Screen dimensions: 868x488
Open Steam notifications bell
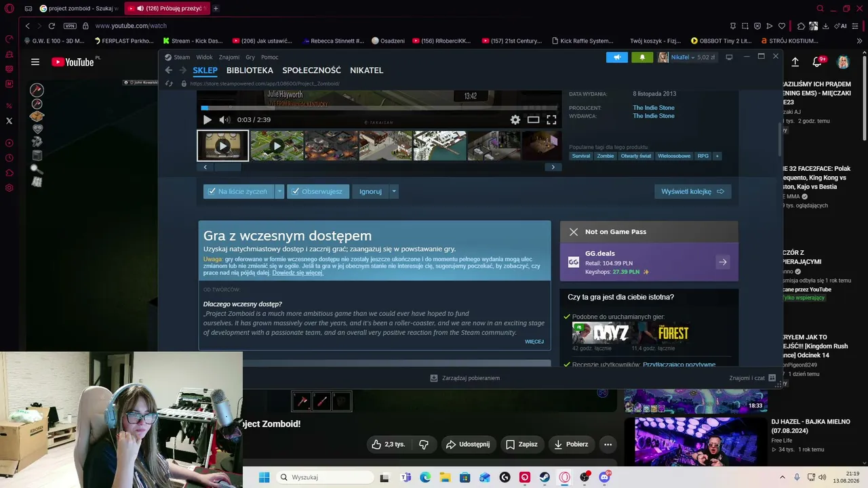coord(642,58)
